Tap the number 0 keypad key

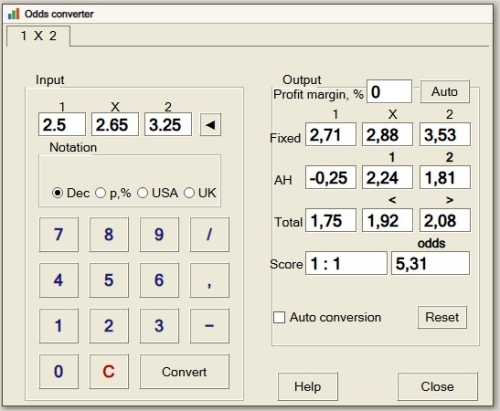coord(59,371)
